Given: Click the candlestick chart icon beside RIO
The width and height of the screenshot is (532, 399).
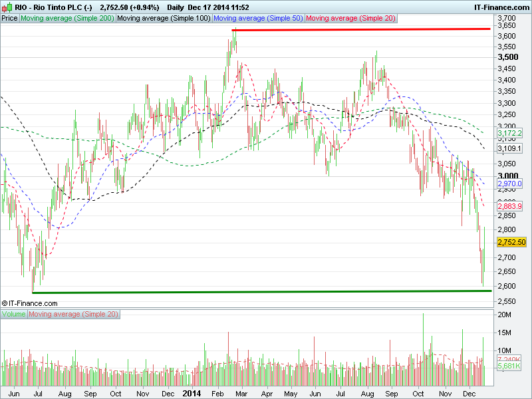Looking at the screenshot, I should [x=7, y=7].
